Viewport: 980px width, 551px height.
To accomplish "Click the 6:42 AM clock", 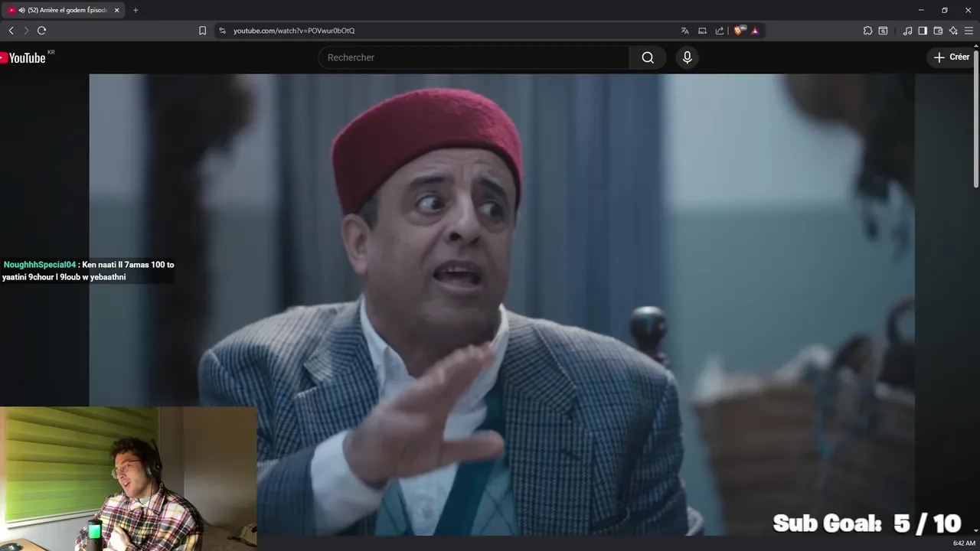I will click(x=964, y=543).
